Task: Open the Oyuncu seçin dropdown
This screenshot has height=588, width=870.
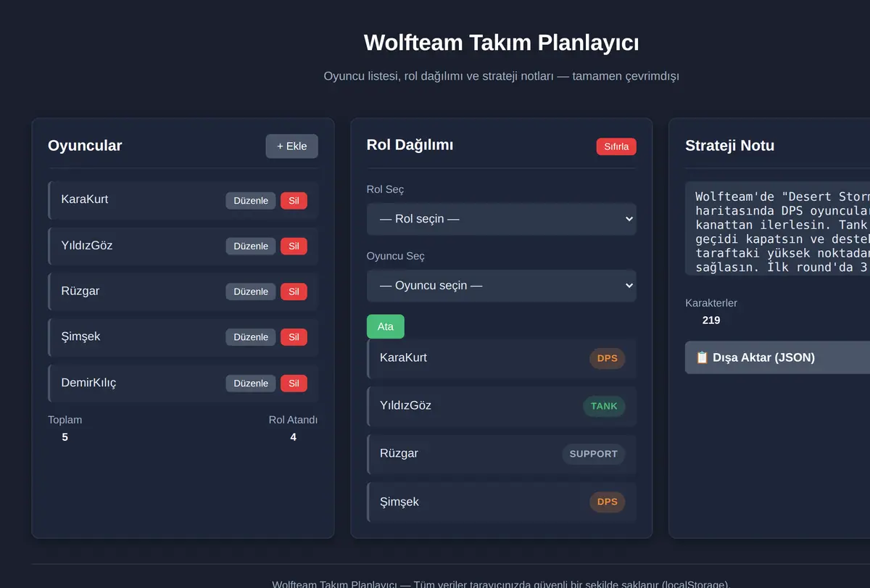Action: tap(502, 286)
